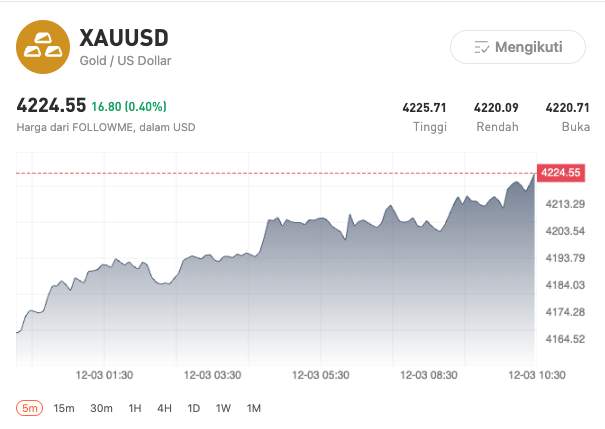The image size is (605, 429).
Task: Select the 1M timeframe
Action: click(254, 408)
